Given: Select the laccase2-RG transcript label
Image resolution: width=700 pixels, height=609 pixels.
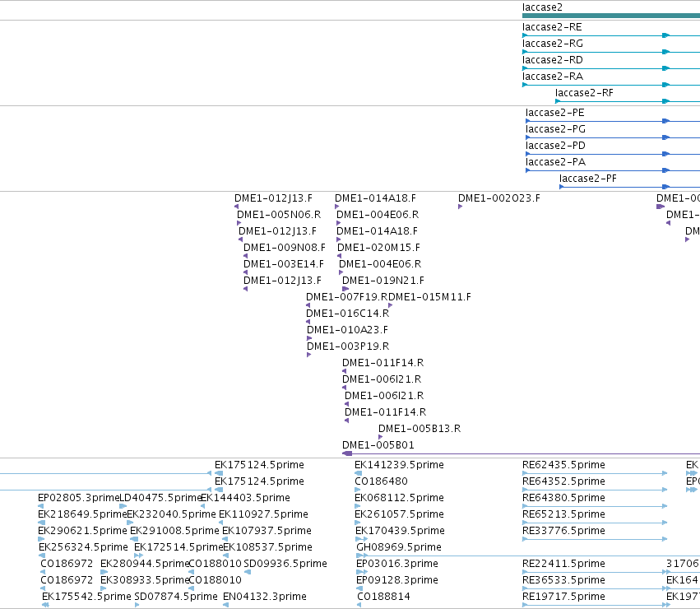Looking at the screenshot, I should [x=553, y=44].
